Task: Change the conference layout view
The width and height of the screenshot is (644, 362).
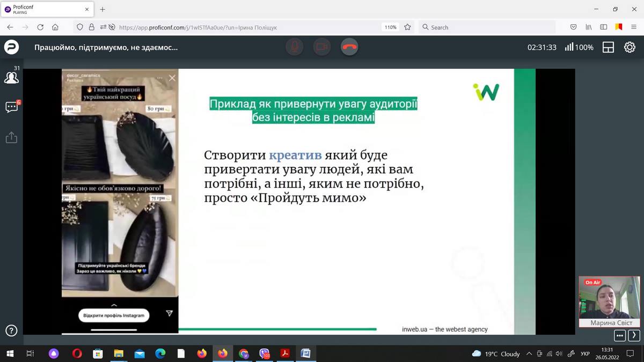Action: pos(608,47)
